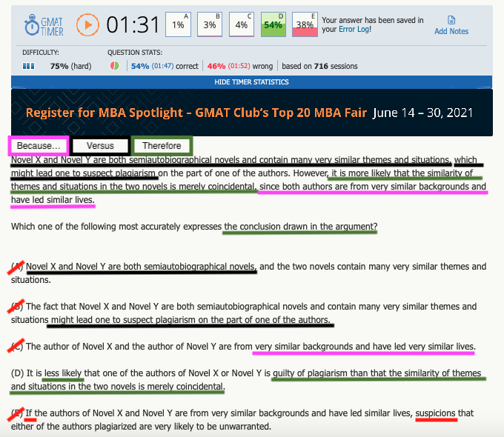Select answer choice (B) about suspecting plagiarism

pos(244,313)
